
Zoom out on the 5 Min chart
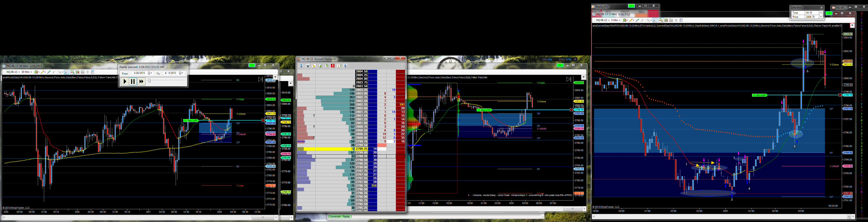pyautogui.click(x=642, y=20)
